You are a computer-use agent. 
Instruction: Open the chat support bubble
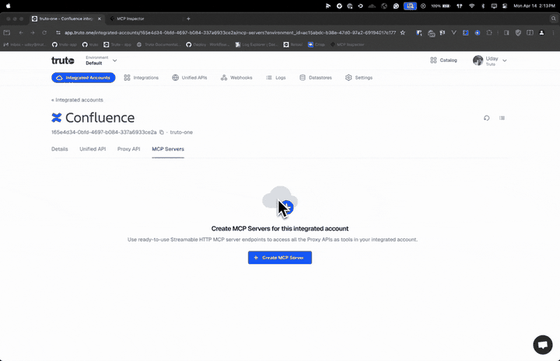click(542, 345)
